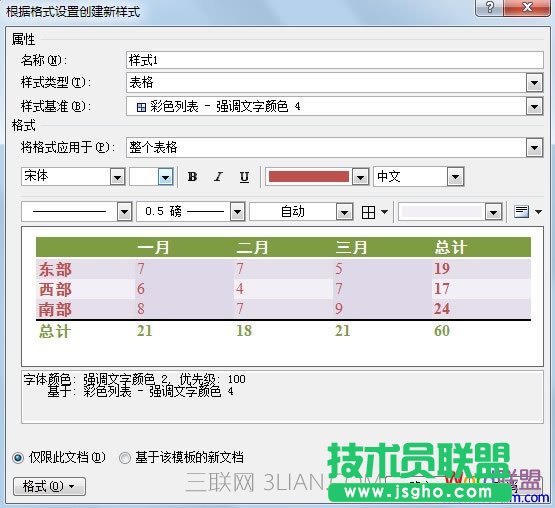Click the red font color swatch
This screenshot has height=508, width=555.
[309, 176]
